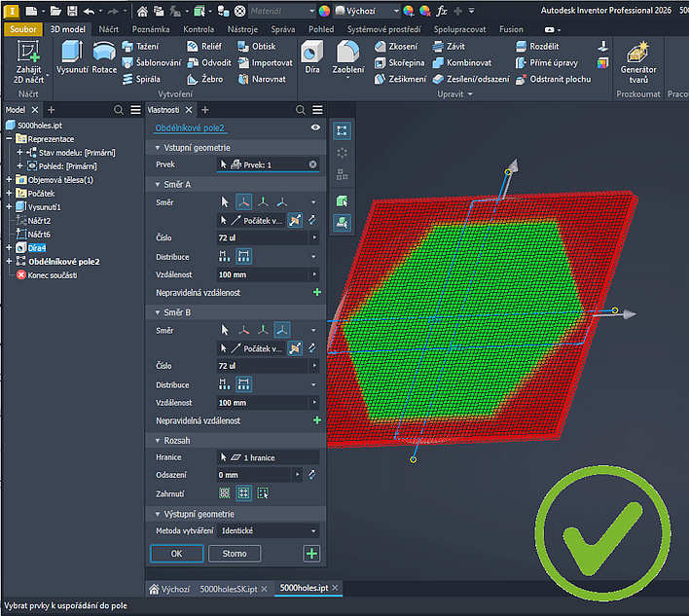Select the first Zahrnutí inclusion option
This screenshot has width=689, height=616.
(225, 493)
